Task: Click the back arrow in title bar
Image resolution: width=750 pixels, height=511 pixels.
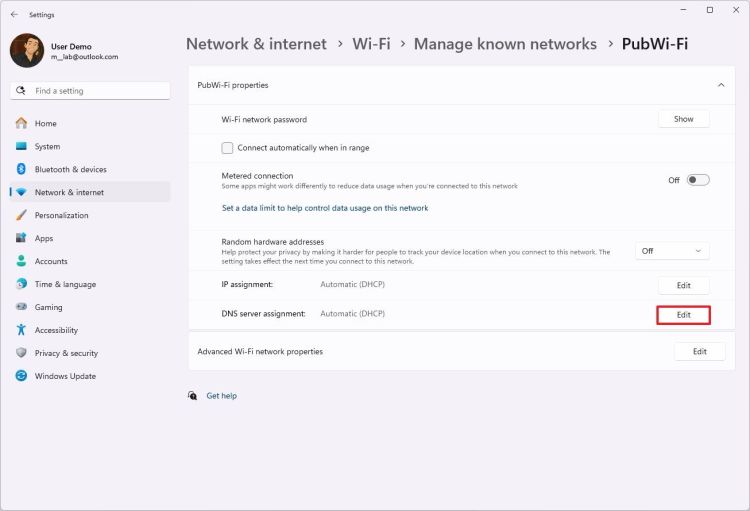Action: click(14, 15)
